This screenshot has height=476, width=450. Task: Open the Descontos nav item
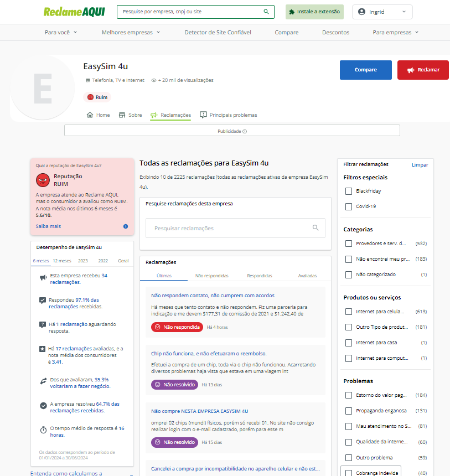coord(335,32)
